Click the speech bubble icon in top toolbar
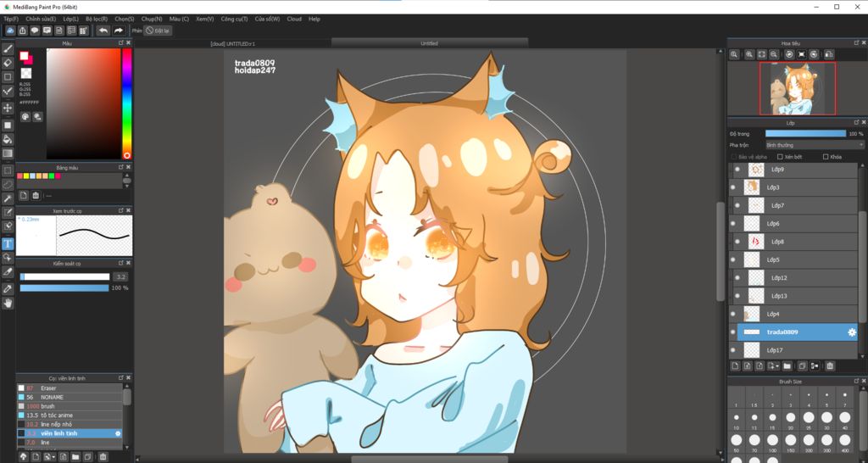Viewport: 868px width, 463px height. 35,31
